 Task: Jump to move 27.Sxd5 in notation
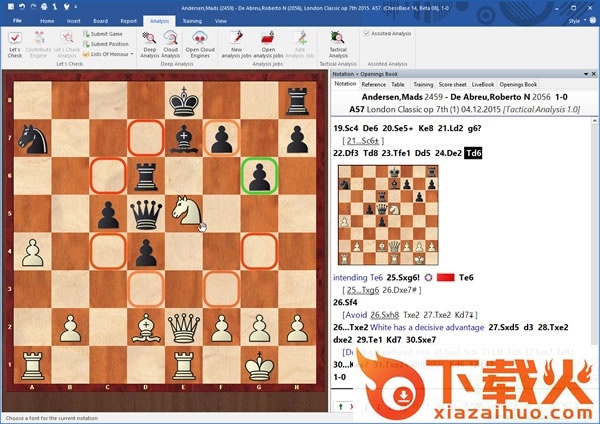(x=504, y=328)
